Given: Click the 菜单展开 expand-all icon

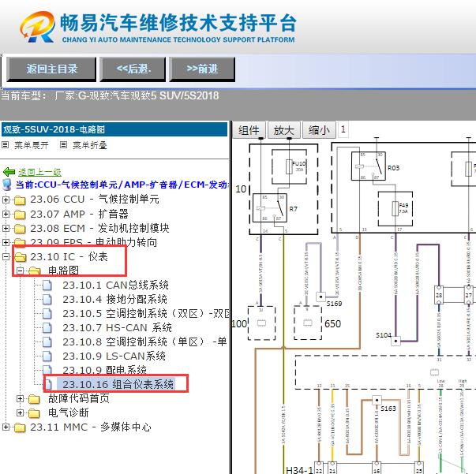Looking at the screenshot, I should [x=5, y=145].
